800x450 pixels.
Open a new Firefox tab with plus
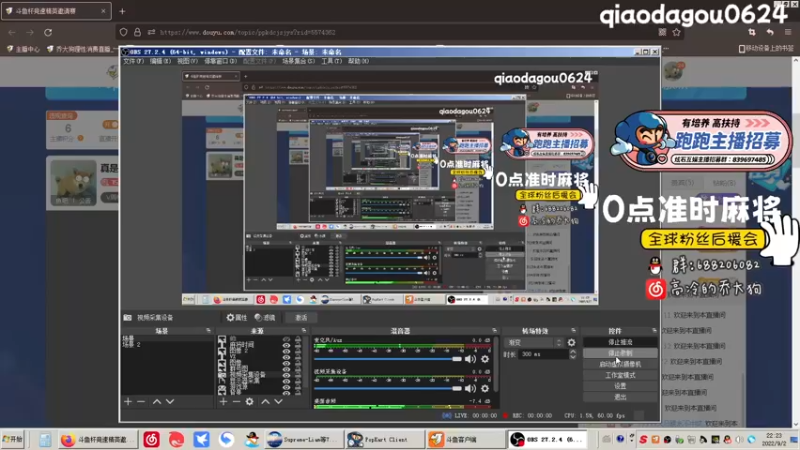[122, 11]
